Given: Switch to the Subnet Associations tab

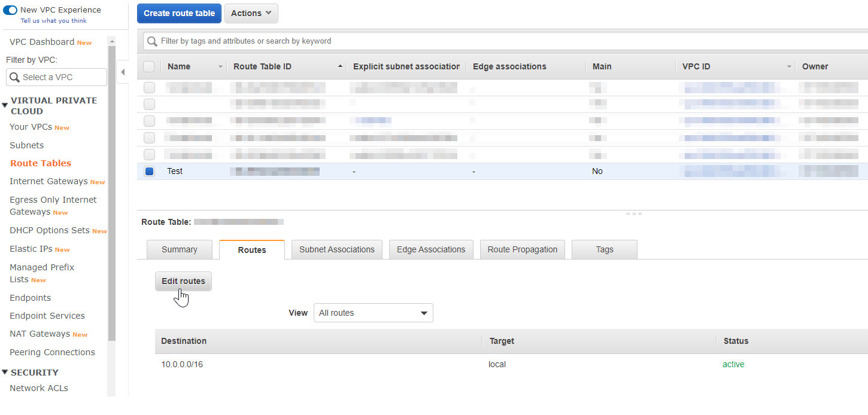Looking at the screenshot, I should 337,250.
